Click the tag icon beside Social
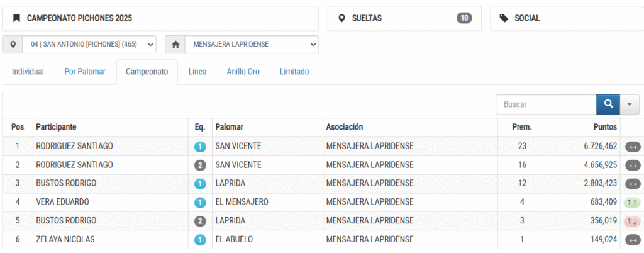This screenshot has height=253, width=644. pyautogui.click(x=504, y=18)
